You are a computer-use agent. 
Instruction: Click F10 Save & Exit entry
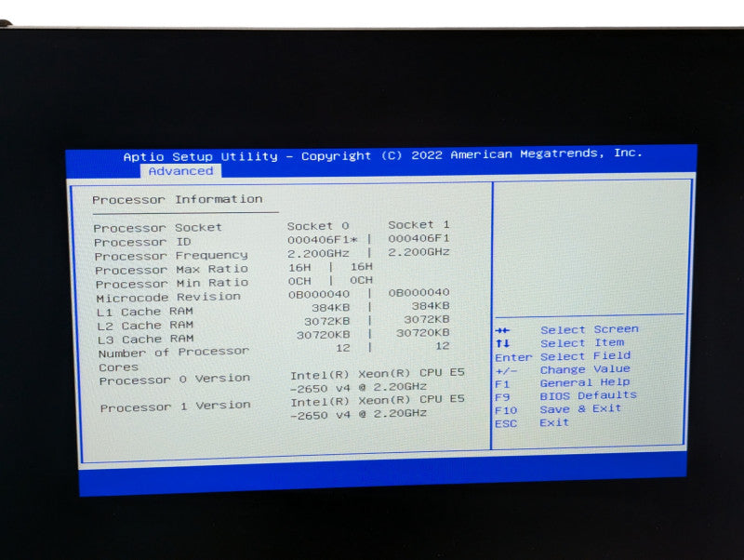click(x=558, y=409)
